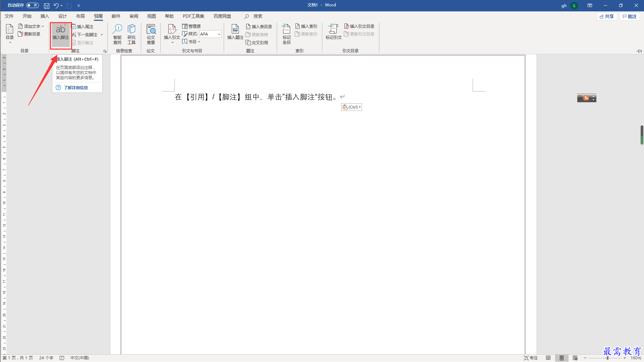Screen dimensions: 644x362
Task: Switch to the Home (开始) tab
Action: 27,16
